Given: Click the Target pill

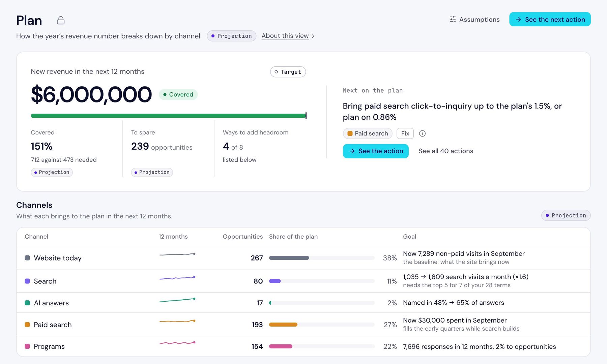Looking at the screenshot, I should coord(288,72).
